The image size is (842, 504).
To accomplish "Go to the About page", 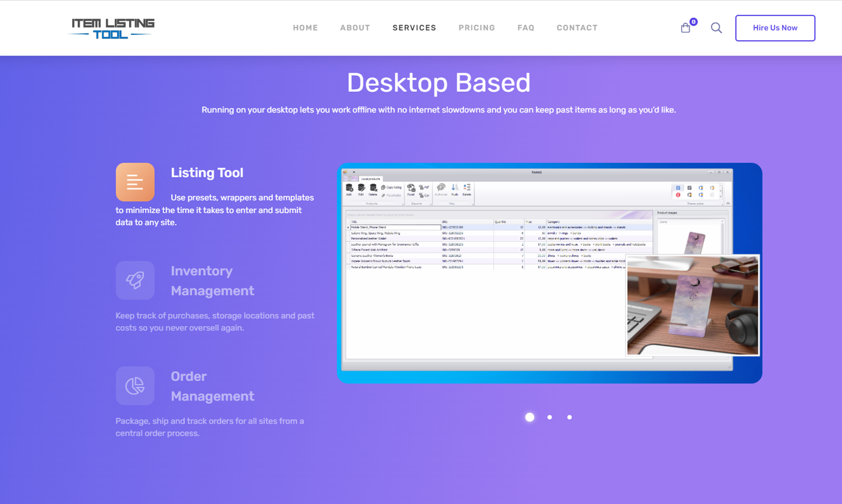I will point(355,28).
